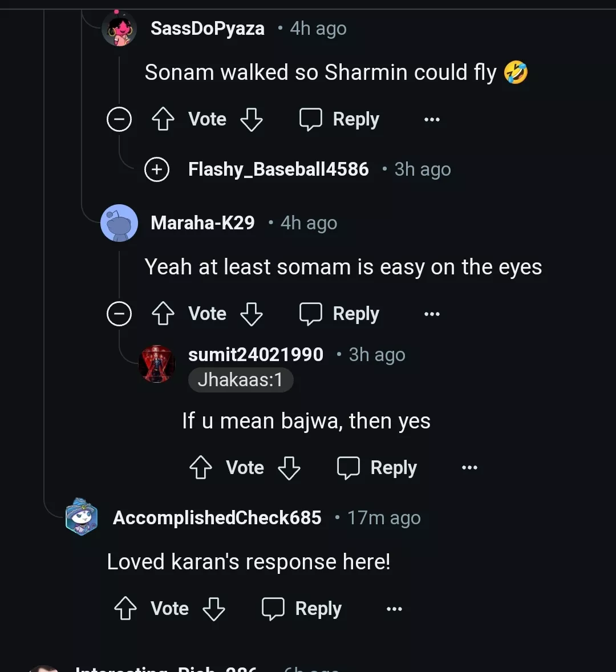Upvote AccomplishedCheck685's comment
Screen dimensions: 616x672
point(125,609)
